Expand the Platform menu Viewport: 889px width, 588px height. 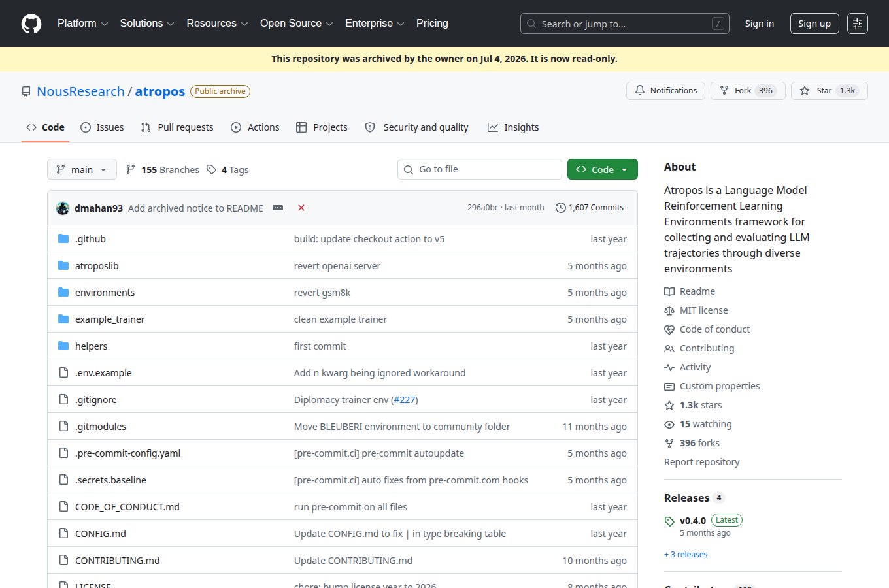coord(82,24)
